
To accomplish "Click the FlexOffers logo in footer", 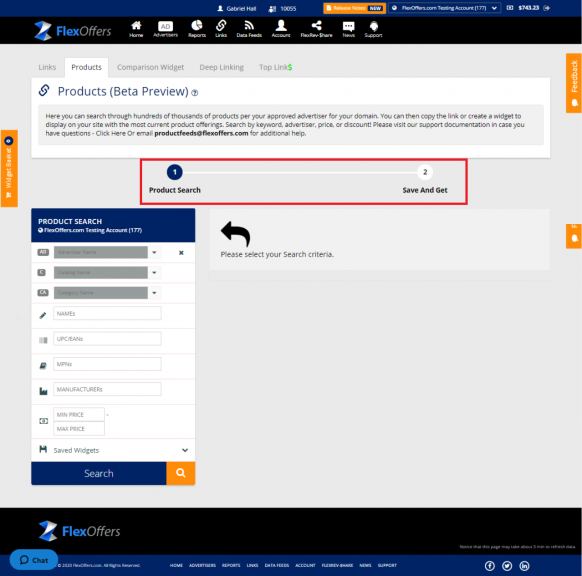I will click(79, 531).
